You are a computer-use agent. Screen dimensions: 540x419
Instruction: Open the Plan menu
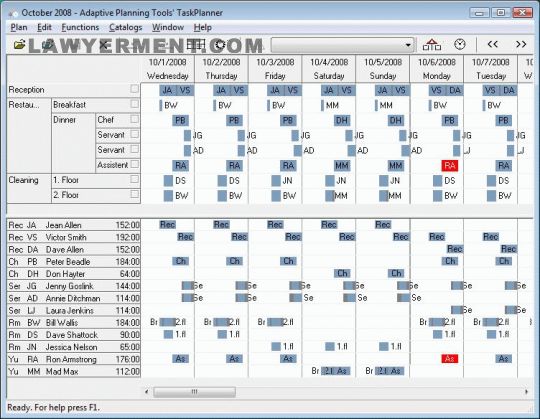click(19, 27)
